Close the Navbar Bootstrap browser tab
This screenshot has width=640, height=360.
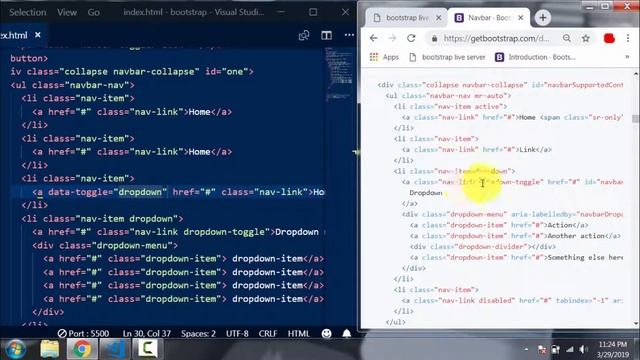click(520, 18)
